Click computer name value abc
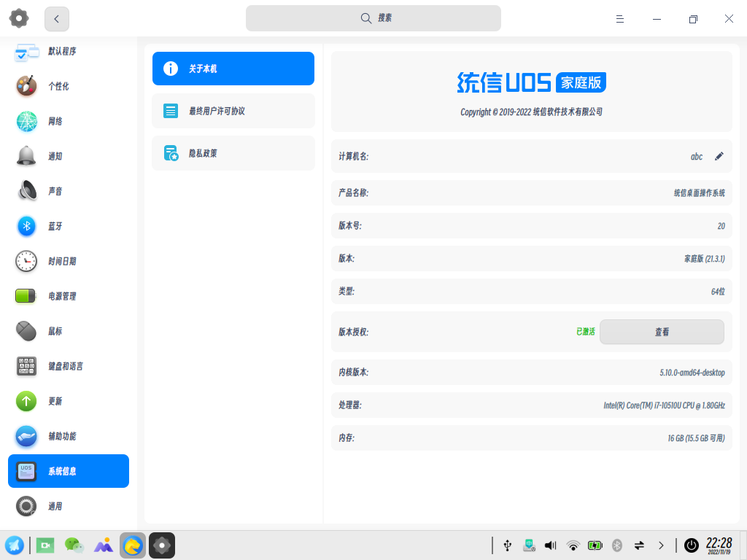Viewport: 747px width, 560px height. click(697, 156)
